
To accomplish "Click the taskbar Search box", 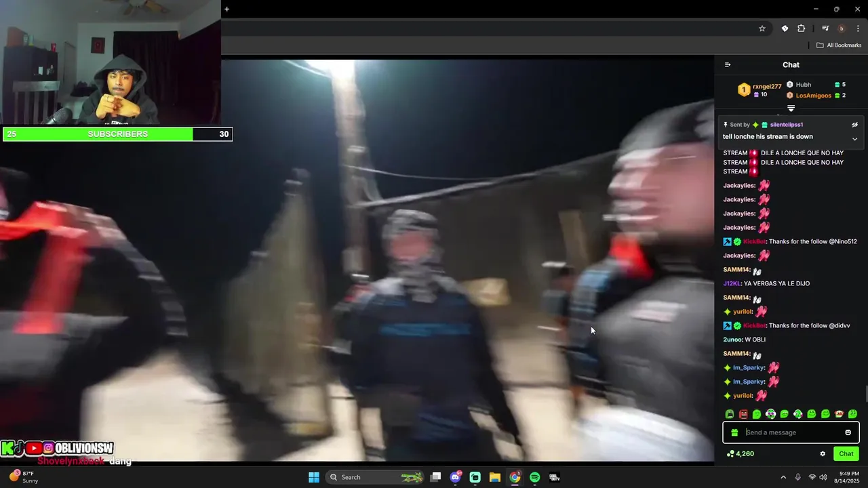I will pos(375,477).
